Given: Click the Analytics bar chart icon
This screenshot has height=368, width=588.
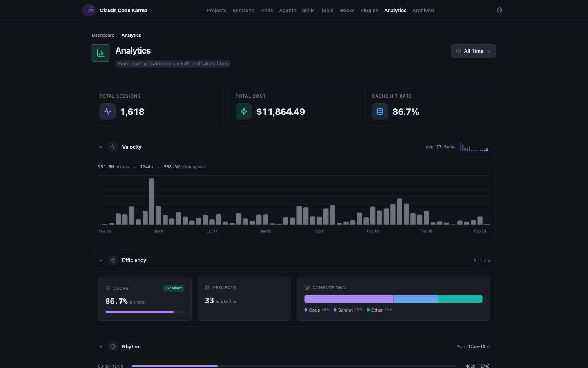Looking at the screenshot, I should (x=100, y=53).
